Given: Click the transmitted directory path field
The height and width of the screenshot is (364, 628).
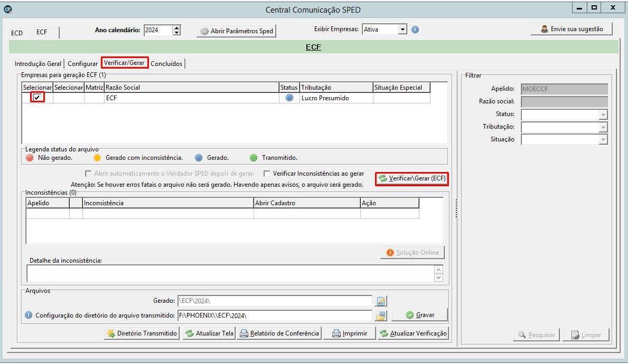Looking at the screenshot, I should click(275, 315).
